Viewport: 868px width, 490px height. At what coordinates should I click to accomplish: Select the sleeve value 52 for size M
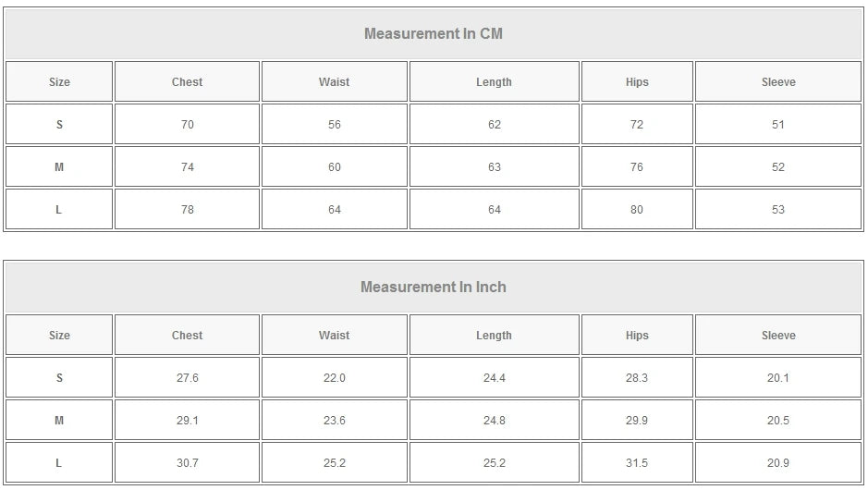[778, 167]
